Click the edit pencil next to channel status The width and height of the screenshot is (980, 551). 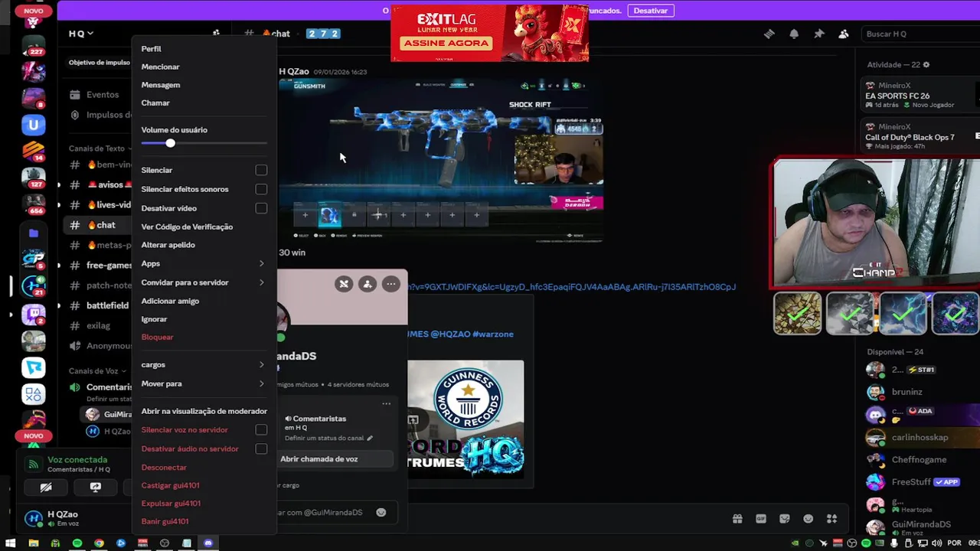370,439
